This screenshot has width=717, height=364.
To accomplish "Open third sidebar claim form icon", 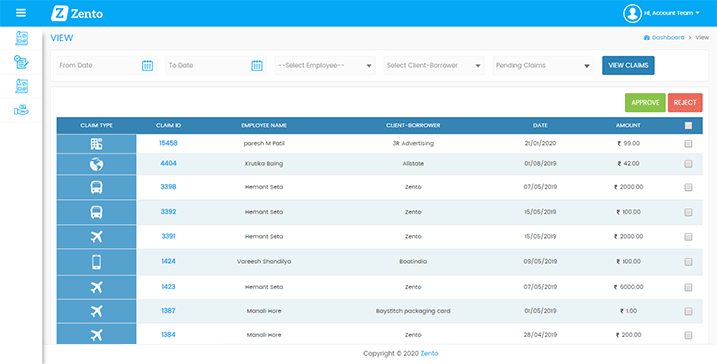I will click(21, 86).
